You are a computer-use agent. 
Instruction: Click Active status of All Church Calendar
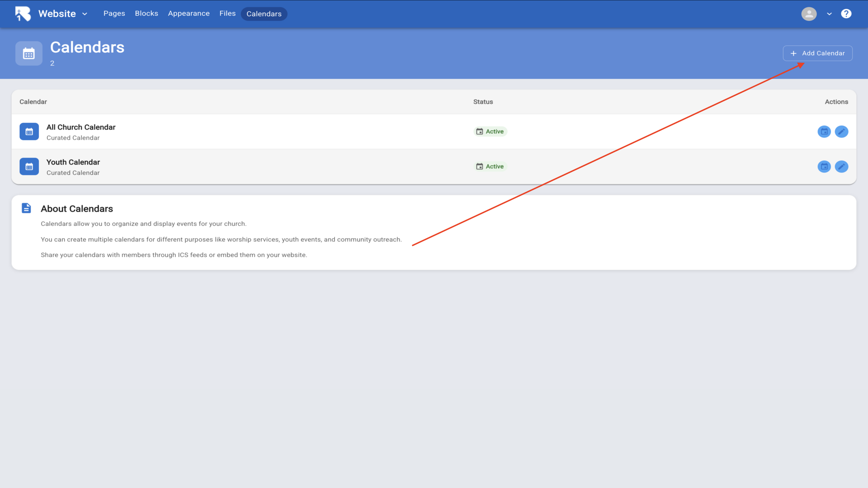point(490,131)
